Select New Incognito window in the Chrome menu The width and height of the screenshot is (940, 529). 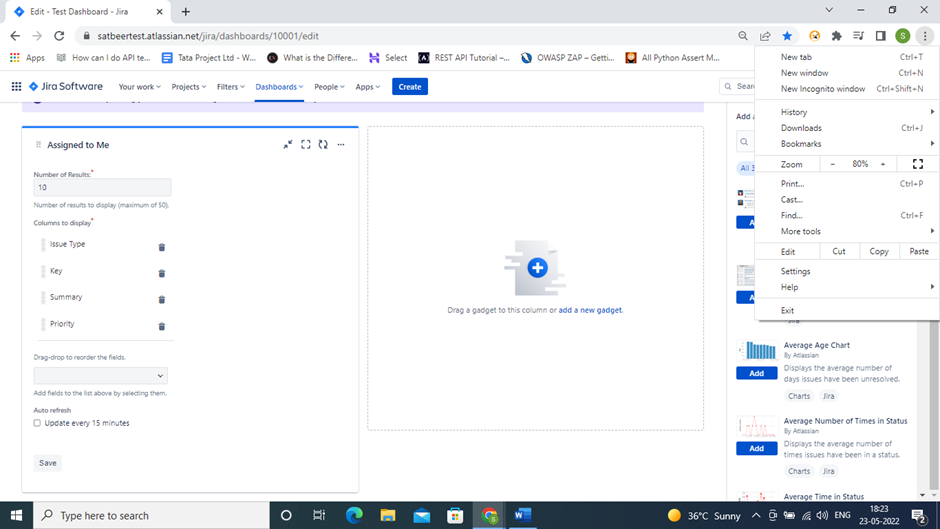(x=822, y=89)
